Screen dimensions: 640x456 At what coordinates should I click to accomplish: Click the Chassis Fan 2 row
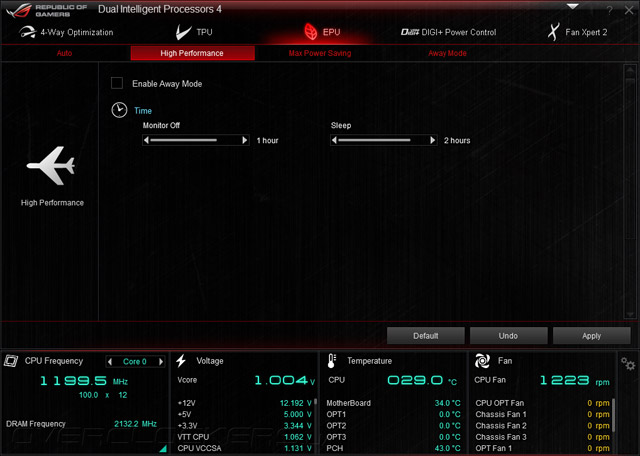[542, 426]
